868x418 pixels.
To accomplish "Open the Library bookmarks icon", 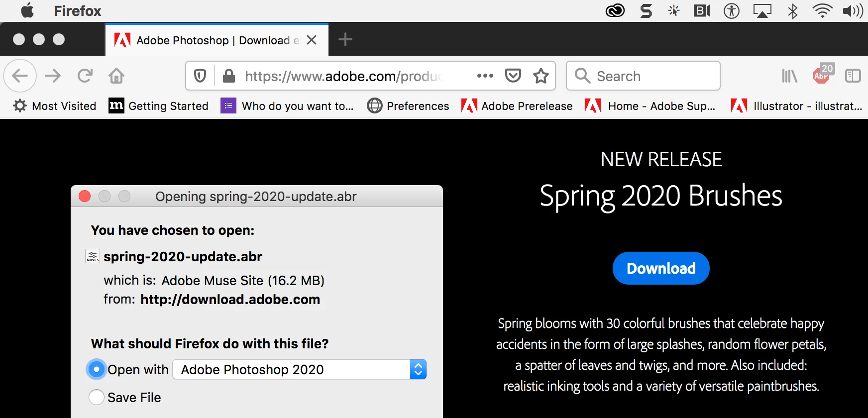I will click(x=790, y=76).
